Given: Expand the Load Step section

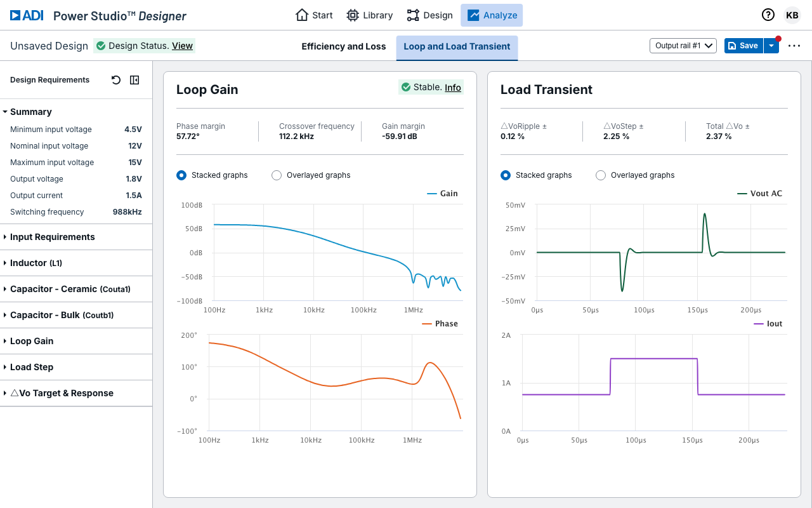Looking at the screenshot, I should (x=76, y=367).
